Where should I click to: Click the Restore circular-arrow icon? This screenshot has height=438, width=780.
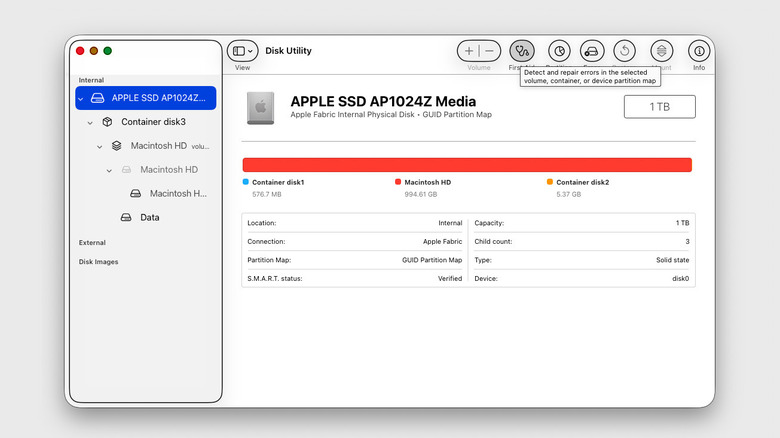[624, 51]
